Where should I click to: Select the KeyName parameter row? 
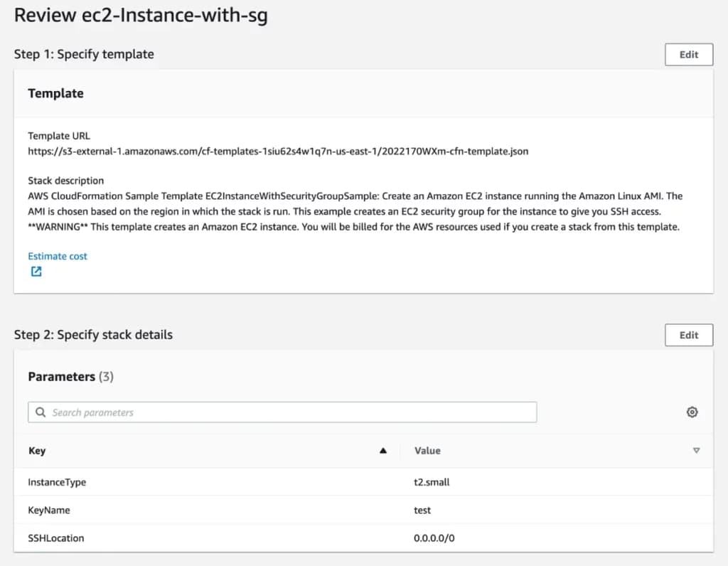click(x=49, y=510)
